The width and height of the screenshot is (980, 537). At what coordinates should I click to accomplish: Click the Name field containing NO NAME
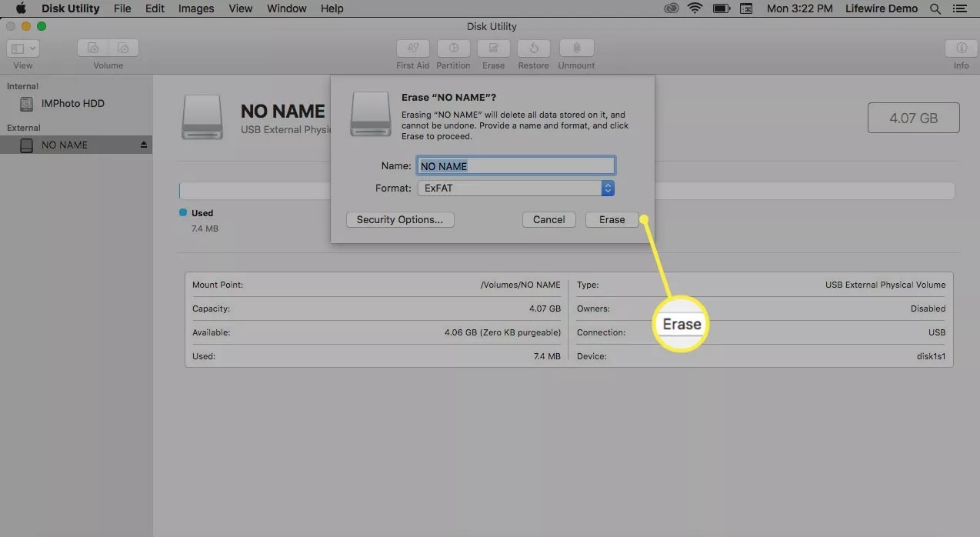tap(515, 165)
